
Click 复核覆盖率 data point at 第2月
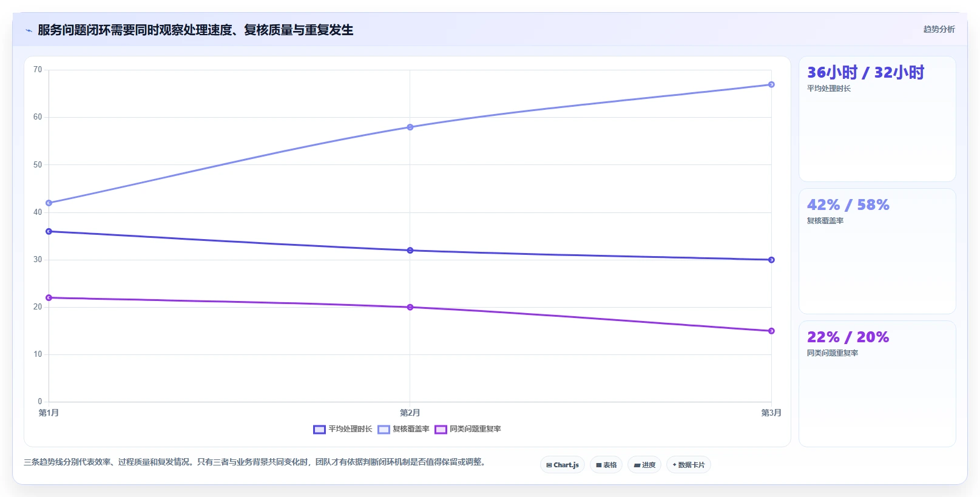pos(410,127)
